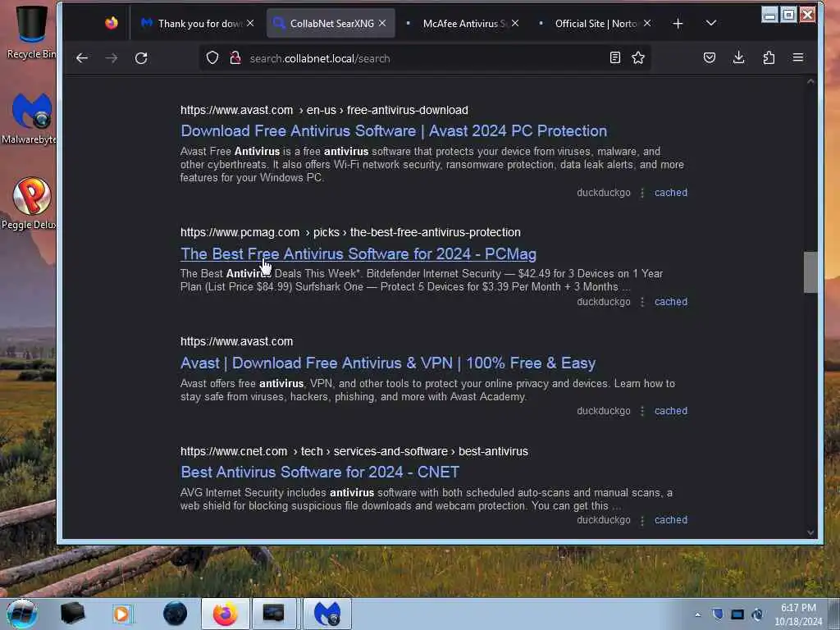The height and width of the screenshot is (630, 840).
Task: Click the network monitor tray icon
Action: click(x=737, y=614)
